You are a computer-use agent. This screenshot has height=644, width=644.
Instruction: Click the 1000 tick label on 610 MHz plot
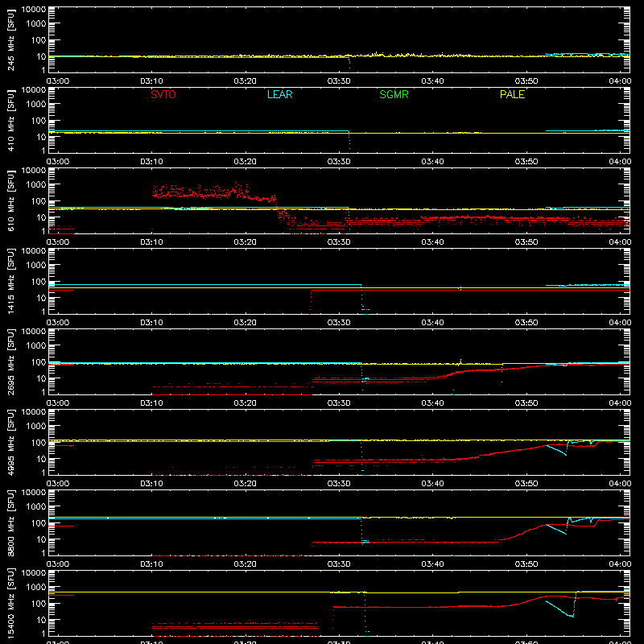click(36, 185)
